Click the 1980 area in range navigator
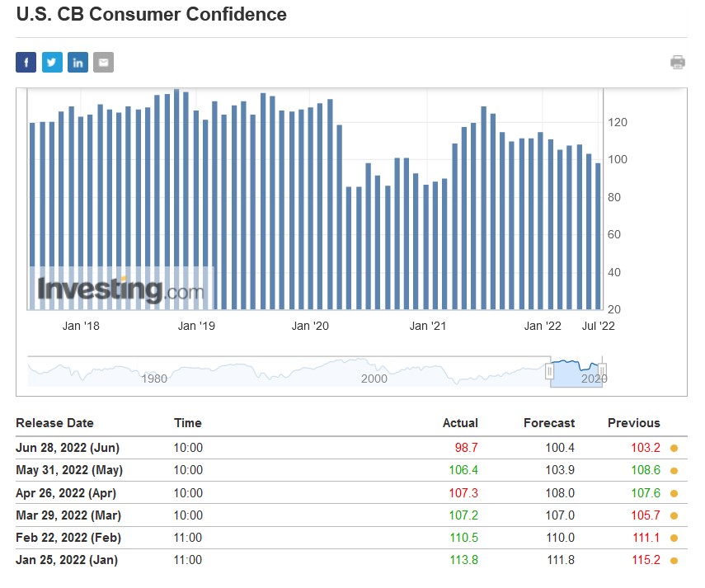705x588 pixels. 154,379
